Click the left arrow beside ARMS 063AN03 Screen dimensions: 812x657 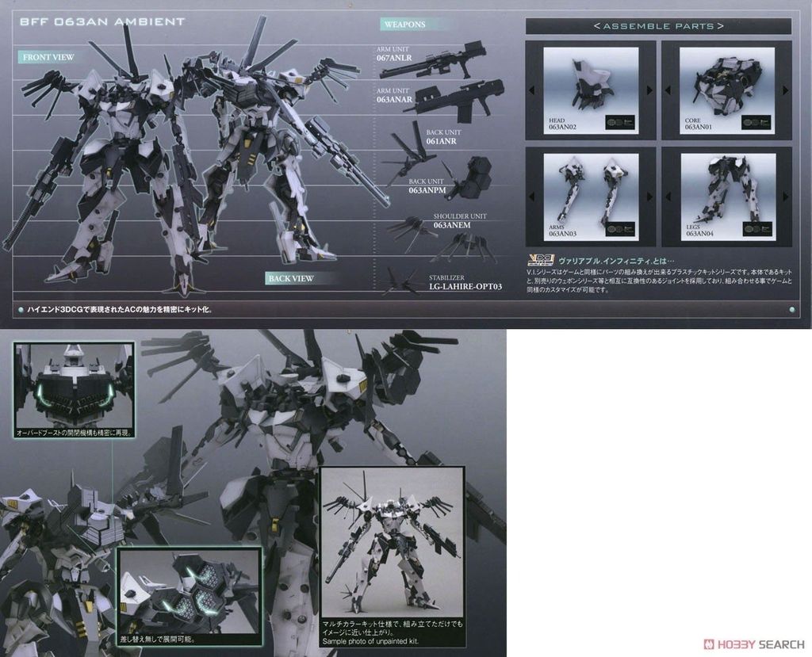[531, 197]
